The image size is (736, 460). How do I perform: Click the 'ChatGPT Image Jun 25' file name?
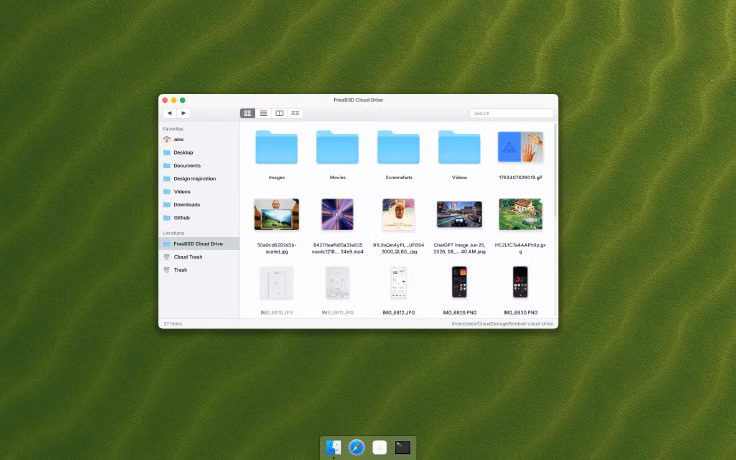coord(460,248)
